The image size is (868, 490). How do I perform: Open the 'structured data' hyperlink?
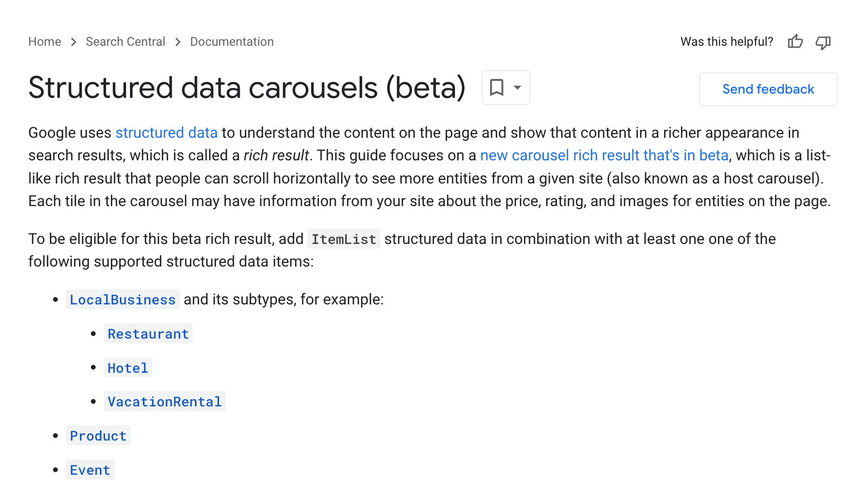[167, 132]
